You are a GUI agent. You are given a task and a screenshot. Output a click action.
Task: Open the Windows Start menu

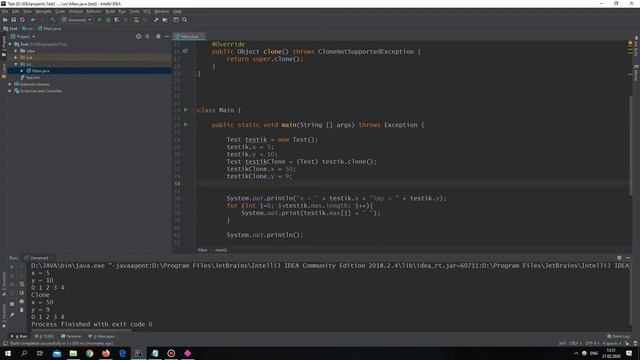pyautogui.click(x=7, y=353)
